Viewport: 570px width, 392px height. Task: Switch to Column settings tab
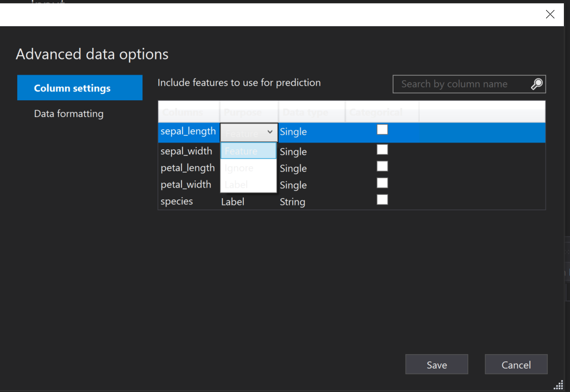(80, 87)
